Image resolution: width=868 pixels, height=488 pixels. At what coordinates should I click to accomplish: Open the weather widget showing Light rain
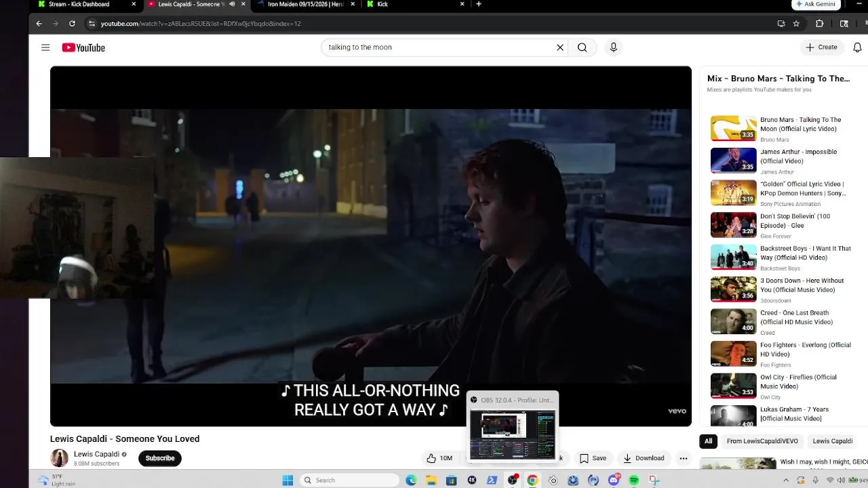[x=58, y=480]
